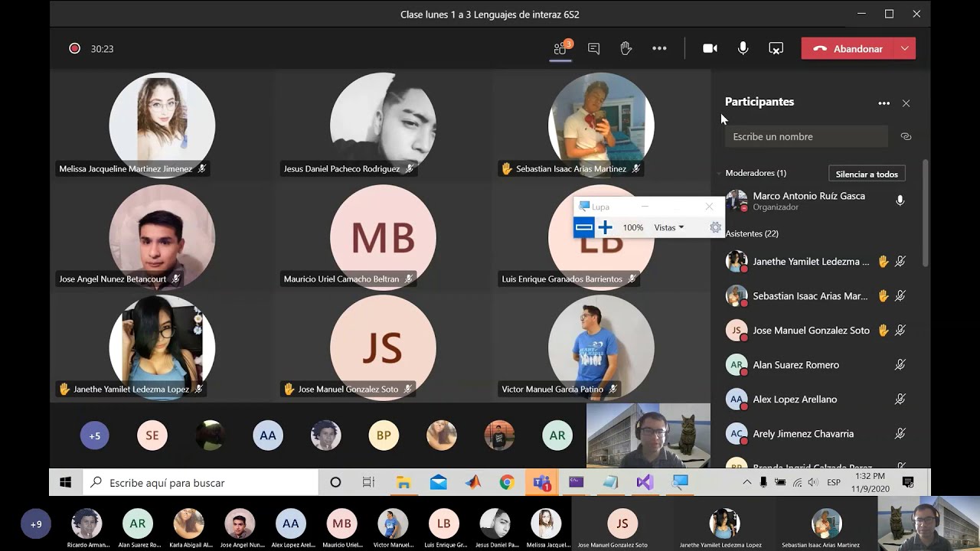Toggle the microphone in the meeting toolbar
The height and width of the screenshot is (551, 980).
743,48
